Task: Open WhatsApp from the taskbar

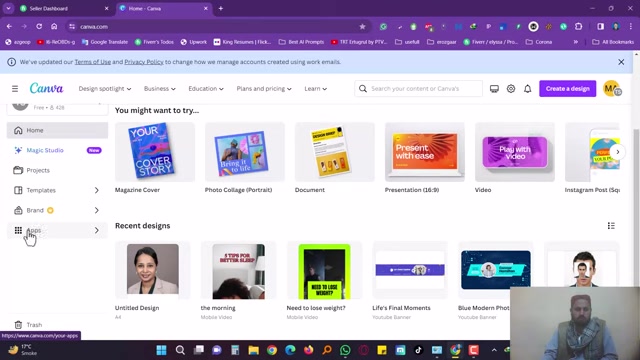Action: coord(345,350)
